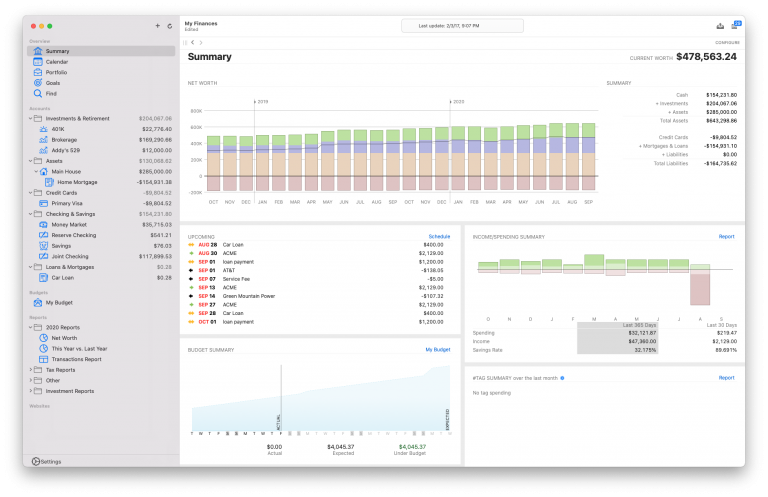Click the 2019 marker on Net Worth chart
Viewport: 768px width, 497px height.
tap(261, 102)
